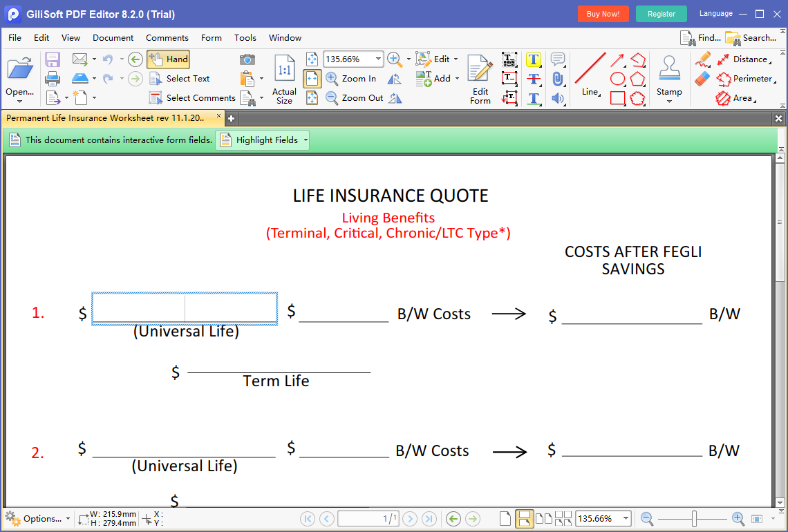Screen dimensions: 788x532
Task: Click the highlighted Universal Life form field
Action: (x=185, y=308)
